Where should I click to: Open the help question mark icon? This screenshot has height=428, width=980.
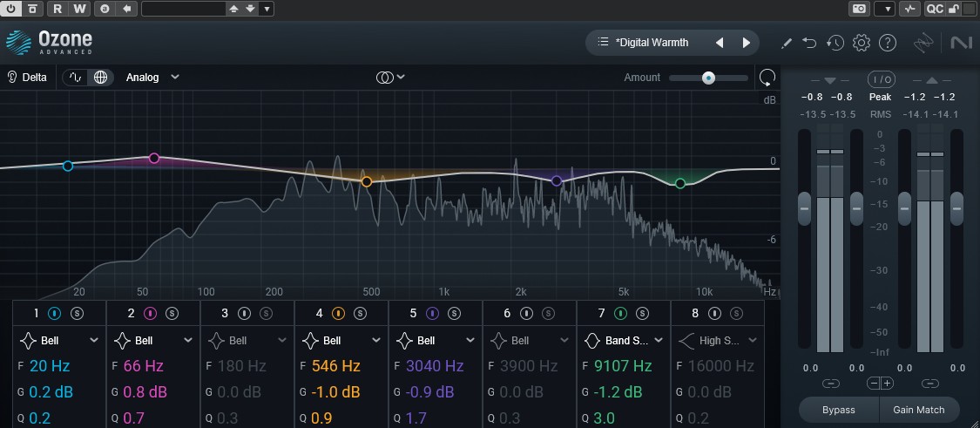888,43
